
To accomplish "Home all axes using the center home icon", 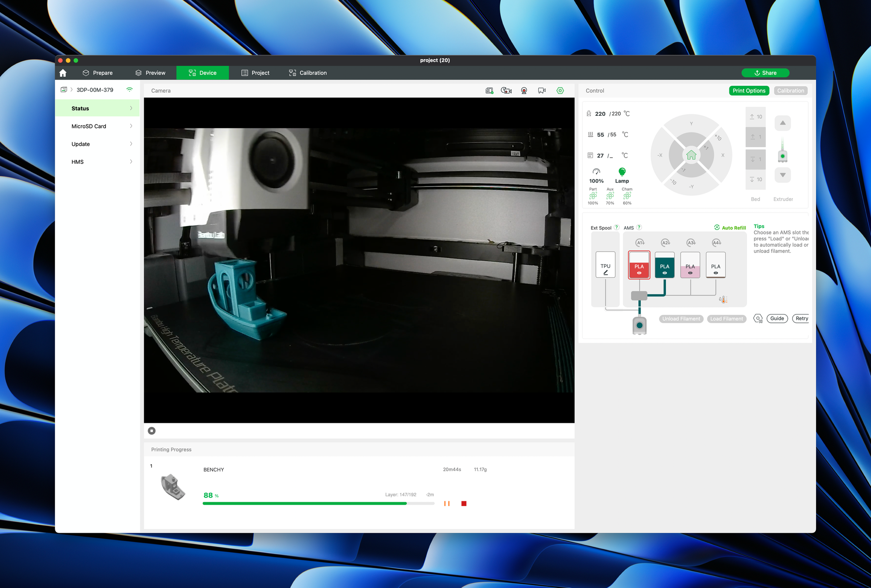I will click(691, 154).
